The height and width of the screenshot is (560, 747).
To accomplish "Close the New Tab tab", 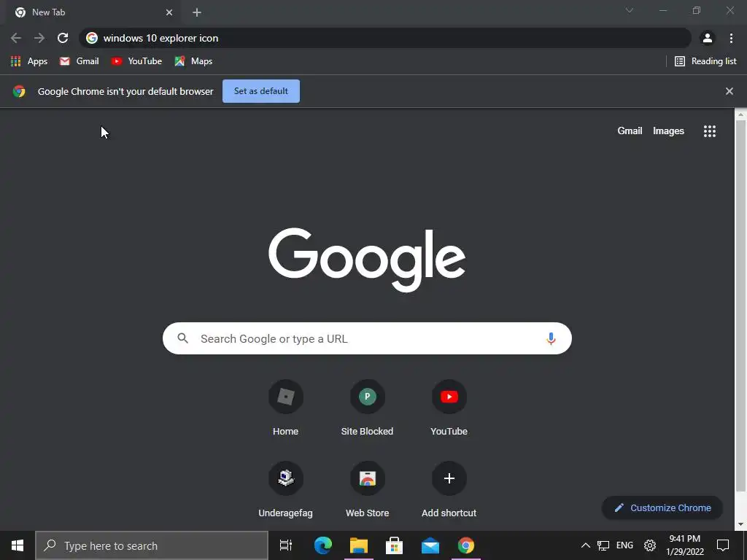I will [169, 12].
